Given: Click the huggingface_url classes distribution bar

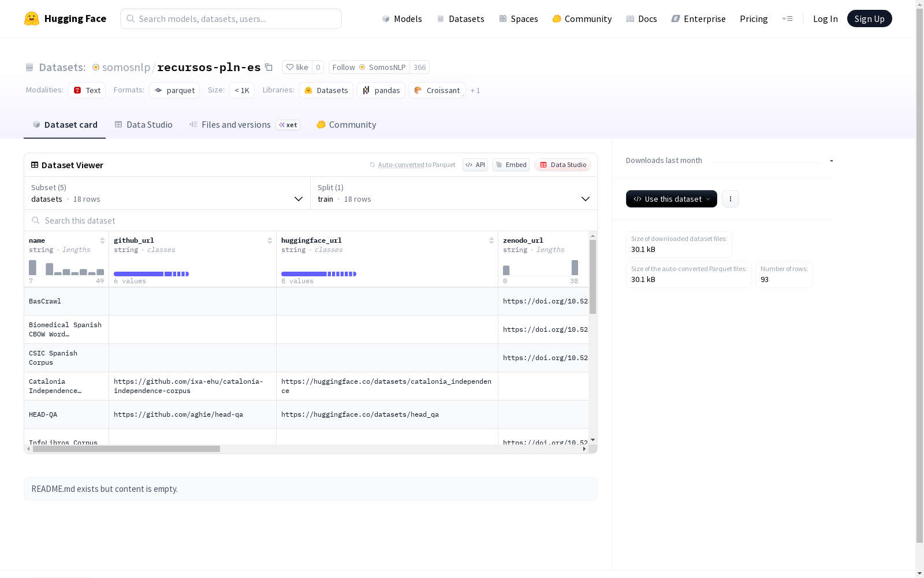Looking at the screenshot, I should pos(319,274).
